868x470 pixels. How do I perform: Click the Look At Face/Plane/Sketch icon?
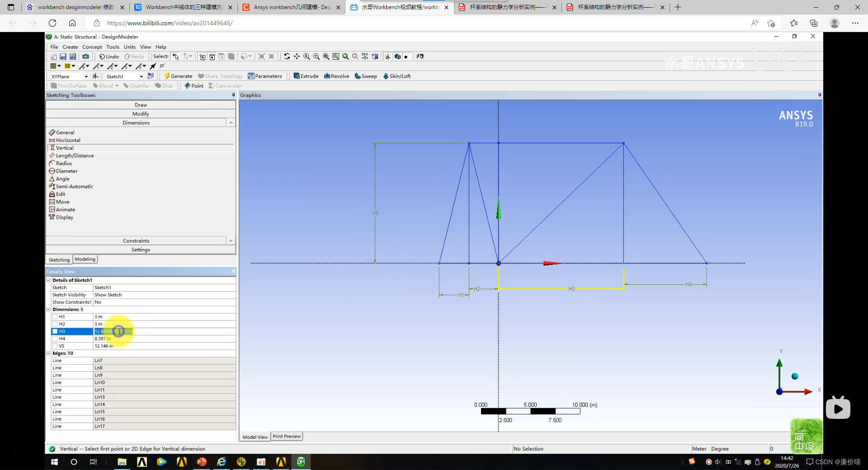(x=420, y=56)
